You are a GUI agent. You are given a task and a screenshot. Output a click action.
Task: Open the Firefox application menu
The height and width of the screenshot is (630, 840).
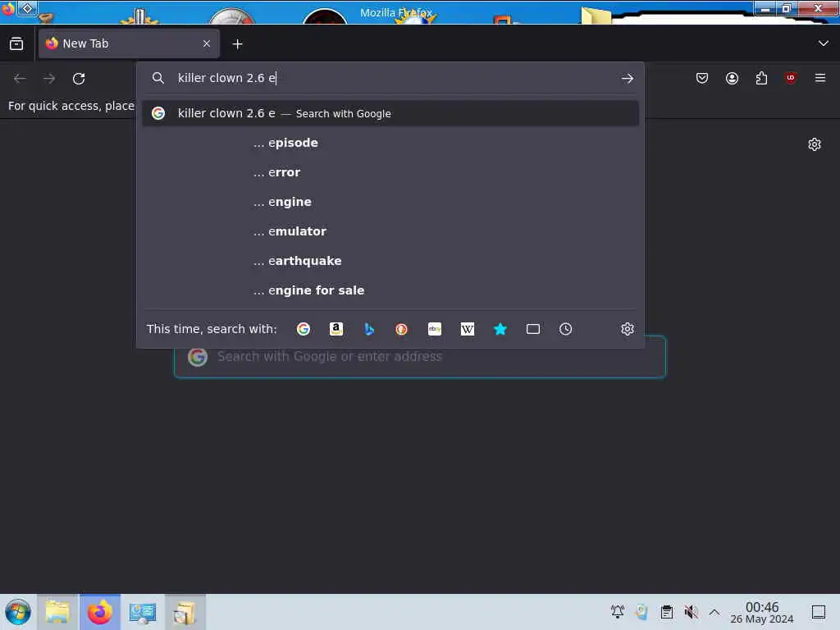(x=820, y=78)
